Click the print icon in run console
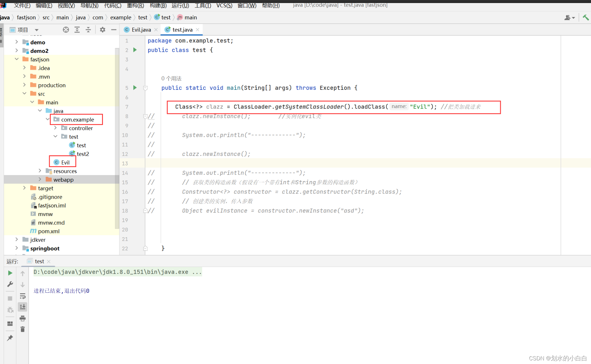The image size is (591, 364). (22, 318)
